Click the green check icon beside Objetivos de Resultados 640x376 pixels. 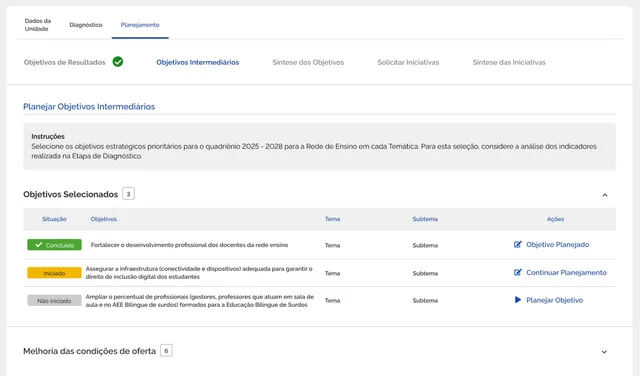click(118, 62)
